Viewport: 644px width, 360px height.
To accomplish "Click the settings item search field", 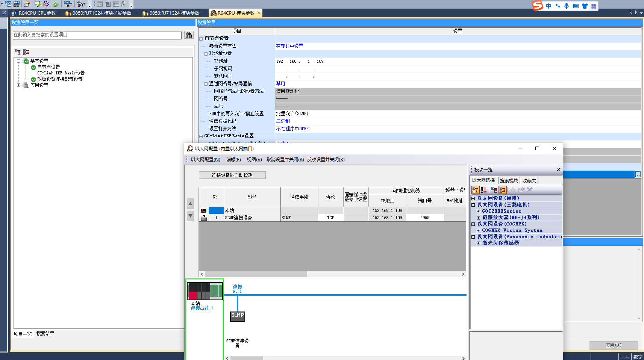I will pyautogui.click(x=97, y=35).
